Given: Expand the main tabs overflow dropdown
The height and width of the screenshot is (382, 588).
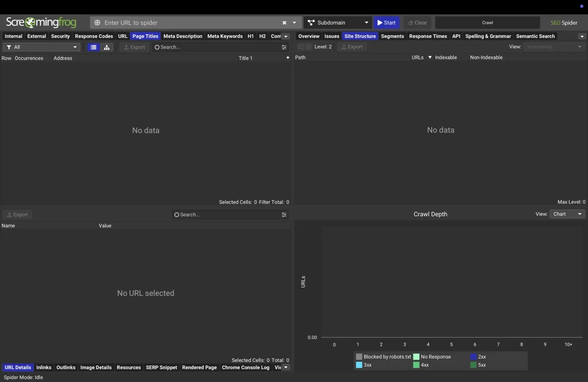Looking at the screenshot, I should point(286,36).
